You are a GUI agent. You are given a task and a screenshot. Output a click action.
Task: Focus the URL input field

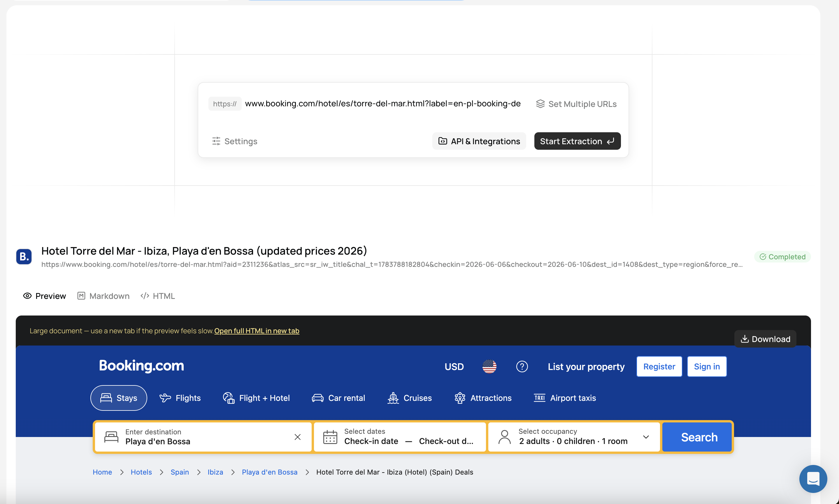(383, 104)
